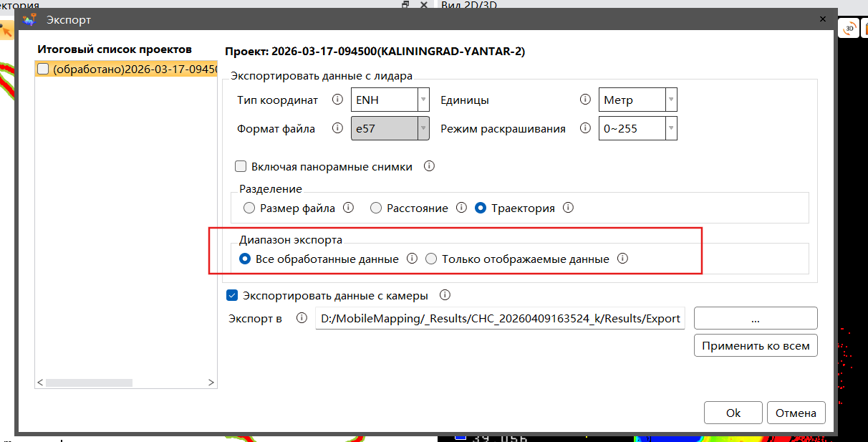This screenshot has width=868, height=442.
Task: Click the Экспорт dialog app icon
Action: pos(30,19)
